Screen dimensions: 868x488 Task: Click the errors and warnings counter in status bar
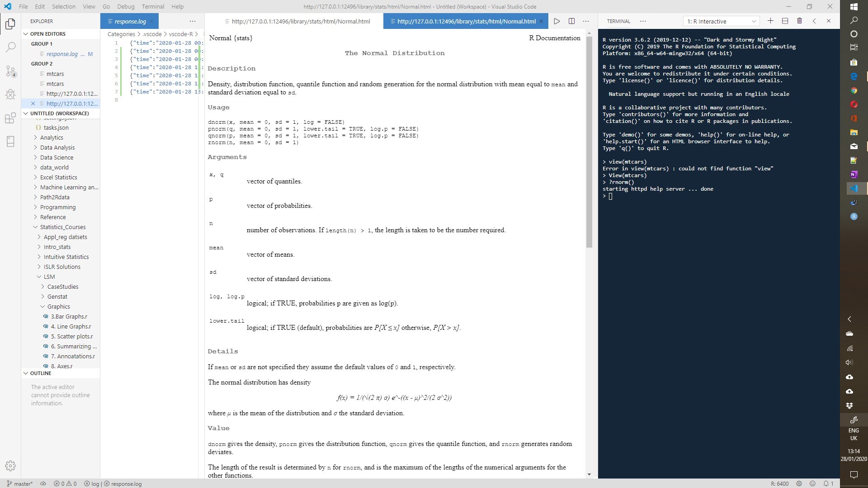(66, 483)
